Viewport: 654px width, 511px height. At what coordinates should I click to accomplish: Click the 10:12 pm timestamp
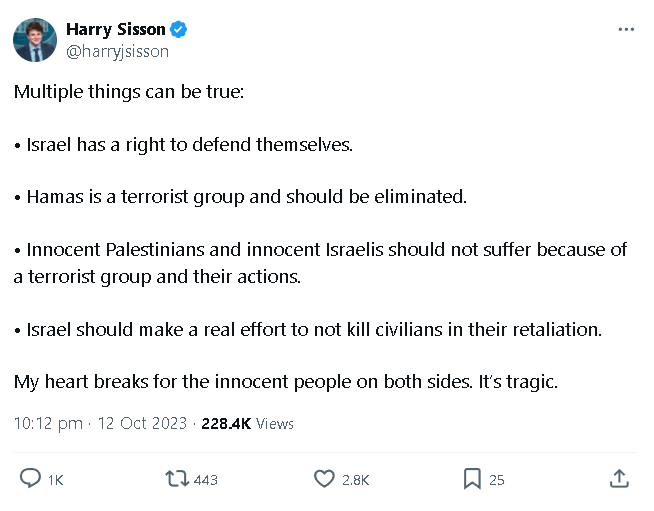pyautogui.click(x=48, y=423)
